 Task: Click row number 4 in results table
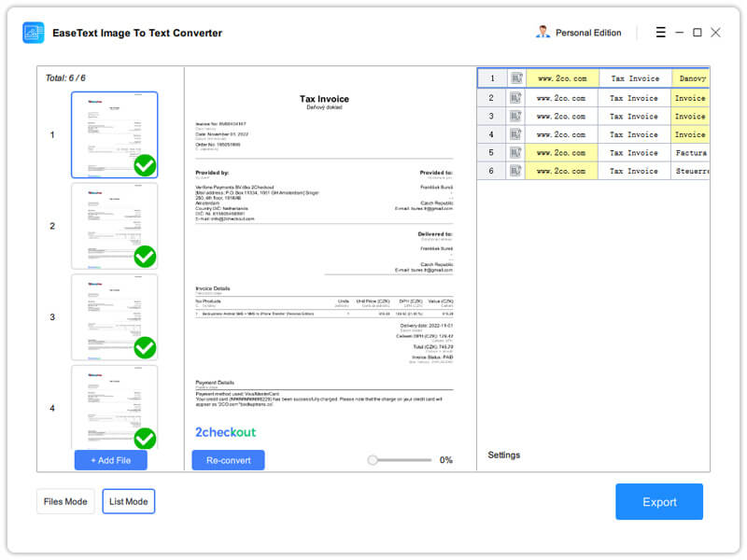[491, 134]
